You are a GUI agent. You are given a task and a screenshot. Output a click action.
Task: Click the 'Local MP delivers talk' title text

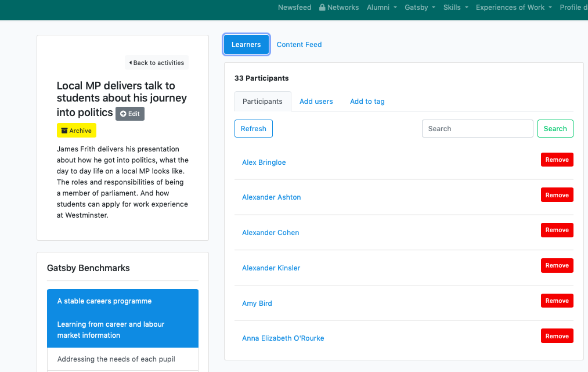[121, 99]
